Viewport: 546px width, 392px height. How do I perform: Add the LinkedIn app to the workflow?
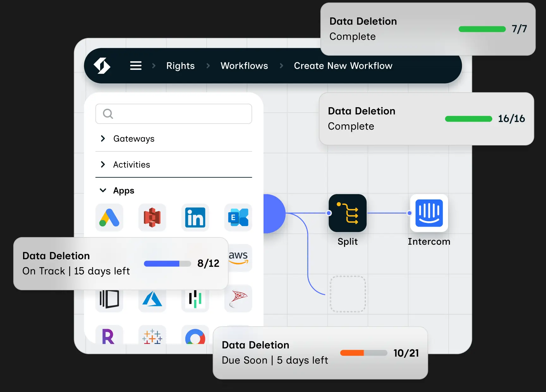[195, 217]
